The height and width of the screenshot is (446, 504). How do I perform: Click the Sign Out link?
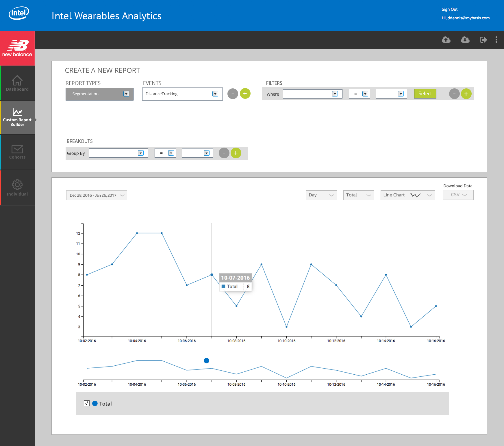click(449, 9)
